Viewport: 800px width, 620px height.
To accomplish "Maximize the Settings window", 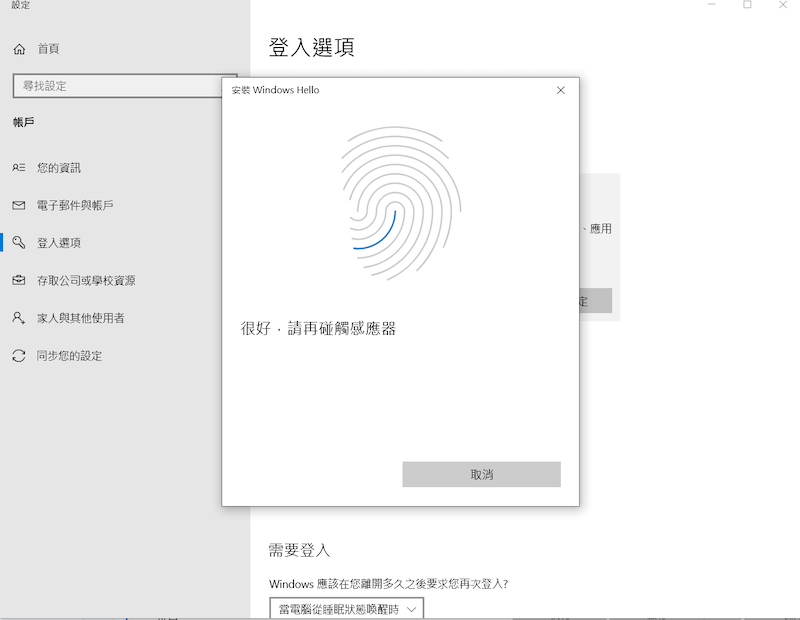I will pyautogui.click(x=747, y=5).
